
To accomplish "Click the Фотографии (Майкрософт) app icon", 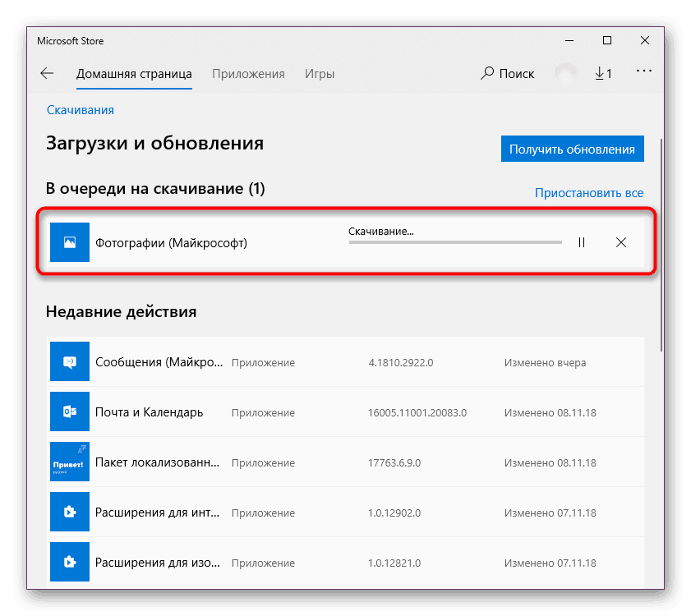I will 70,242.
